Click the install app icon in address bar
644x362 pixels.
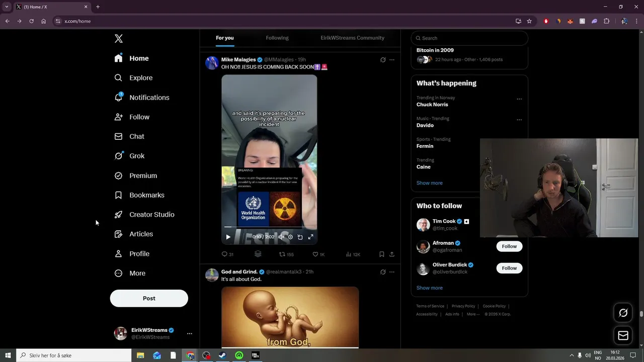tap(518, 21)
